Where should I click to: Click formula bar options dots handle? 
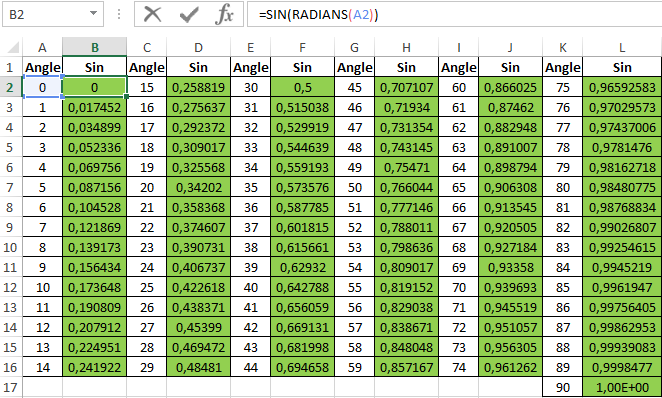point(119,14)
